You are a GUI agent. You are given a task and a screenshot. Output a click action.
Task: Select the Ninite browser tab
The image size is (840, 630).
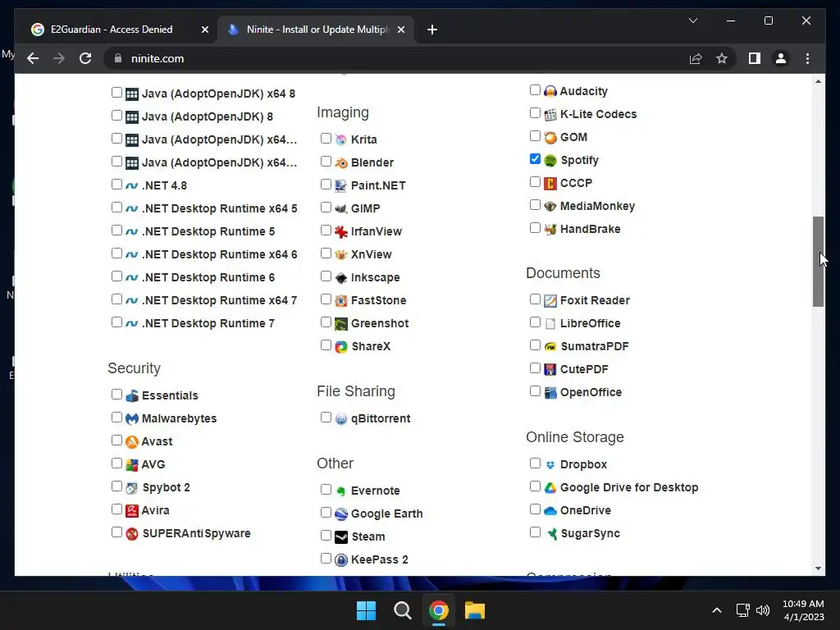click(x=316, y=30)
